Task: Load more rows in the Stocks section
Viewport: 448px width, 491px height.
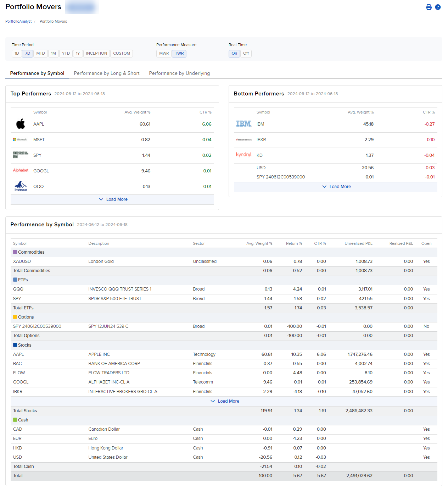Action: (x=225, y=401)
